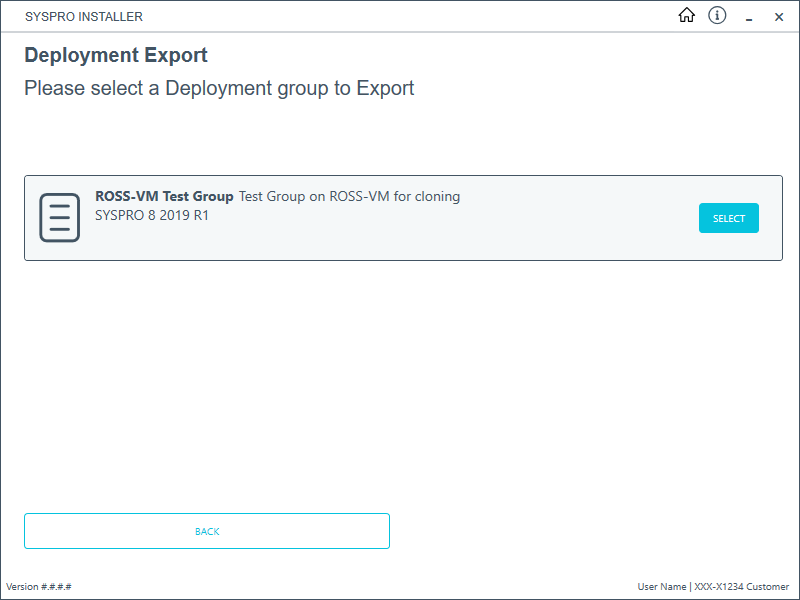Click the 'R1' text in the deployment card

(x=200, y=215)
